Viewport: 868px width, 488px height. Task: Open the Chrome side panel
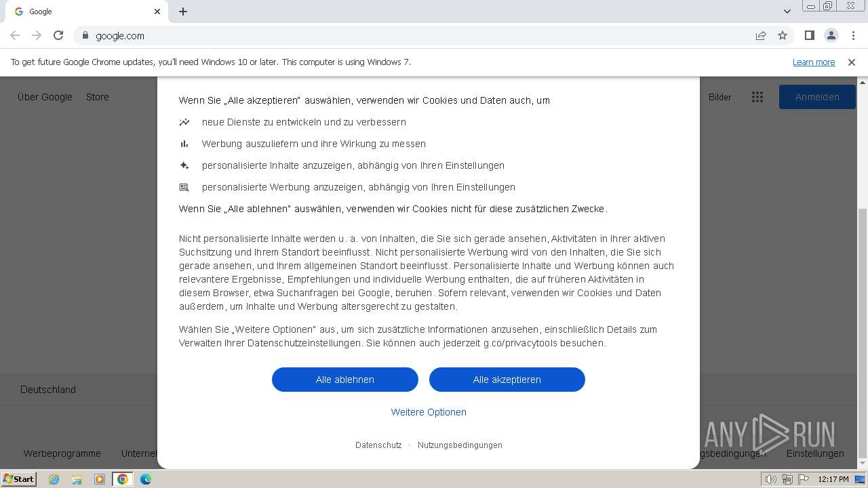[809, 35]
